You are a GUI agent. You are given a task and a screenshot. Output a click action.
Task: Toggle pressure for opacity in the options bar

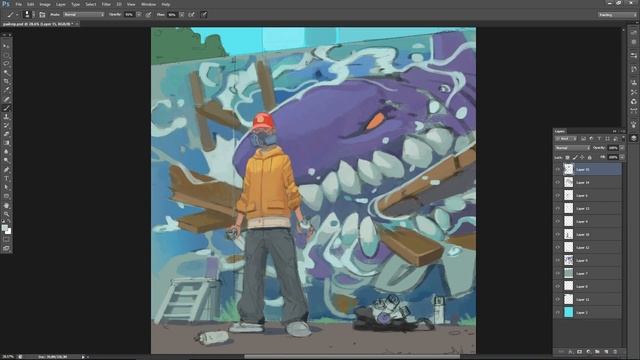click(x=149, y=15)
